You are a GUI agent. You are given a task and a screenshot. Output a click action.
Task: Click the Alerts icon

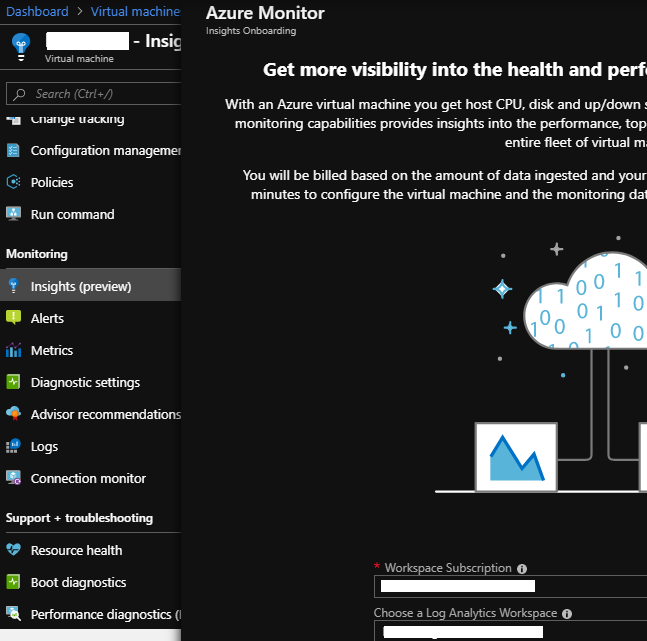pos(13,319)
